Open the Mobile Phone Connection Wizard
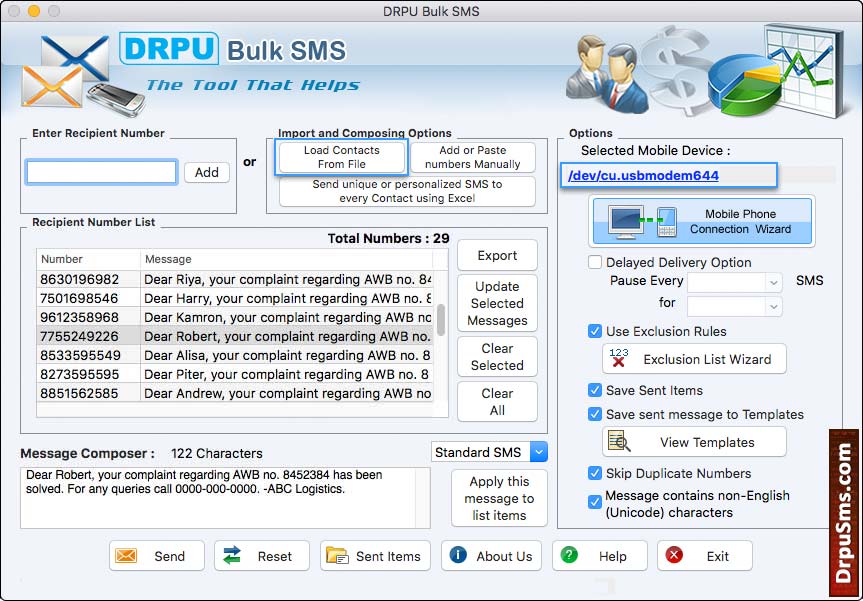Viewport: 863px width, 601px height. tap(702, 221)
